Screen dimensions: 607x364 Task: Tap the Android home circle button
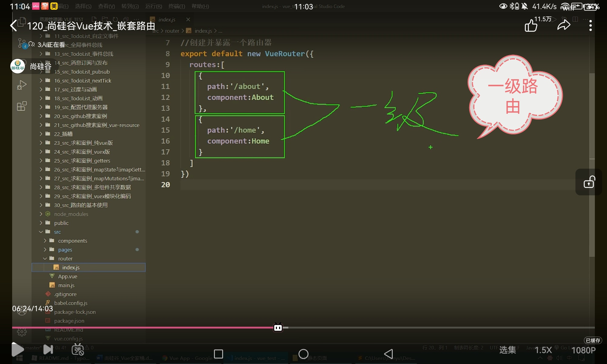303,354
